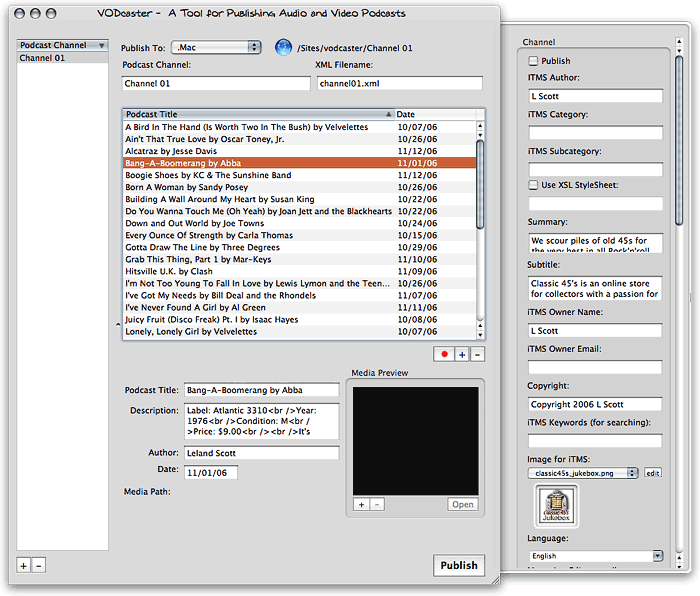Viewport: 700px width, 596px height.
Task: Select 'Every Ounce Of Strength by Carla Thomas'
Action: (300, 236)
